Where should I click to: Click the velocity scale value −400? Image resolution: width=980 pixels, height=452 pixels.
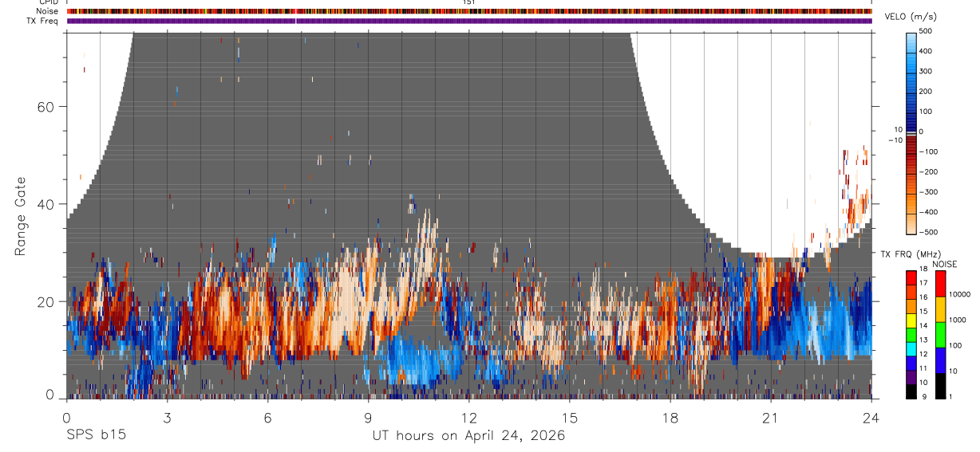pyautogui.click(x=927, y=212)
